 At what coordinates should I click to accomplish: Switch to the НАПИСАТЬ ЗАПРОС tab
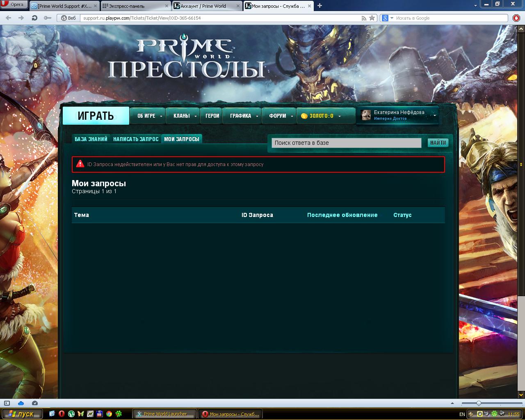pyautogui.click(x=136, y=139)
